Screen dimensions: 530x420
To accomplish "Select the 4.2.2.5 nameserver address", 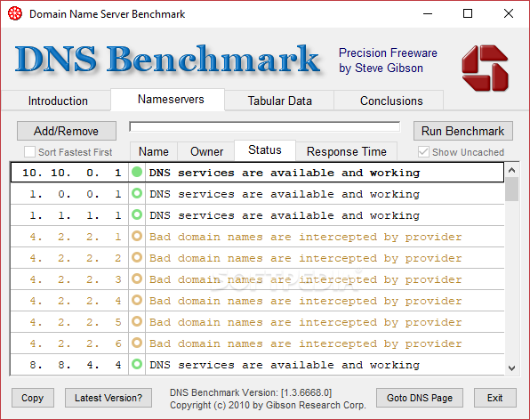I will (x=75, y=322).
